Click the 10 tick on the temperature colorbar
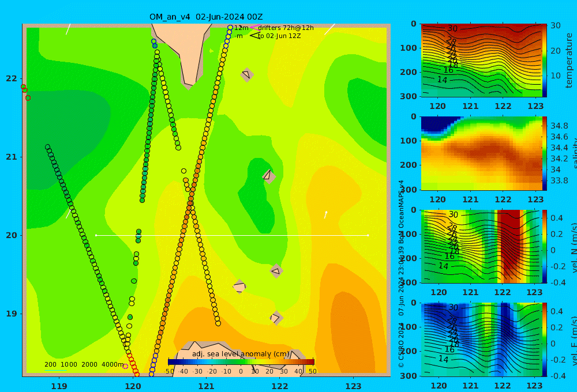Viewport: 577px width, 392px height. pyautogui.click(x=555, y=76)
